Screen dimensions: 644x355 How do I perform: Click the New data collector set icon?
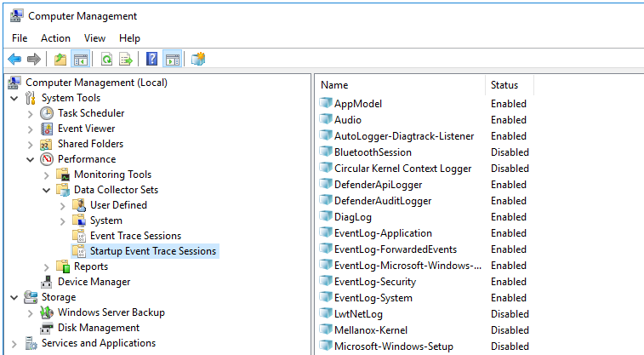coord(198,60)
